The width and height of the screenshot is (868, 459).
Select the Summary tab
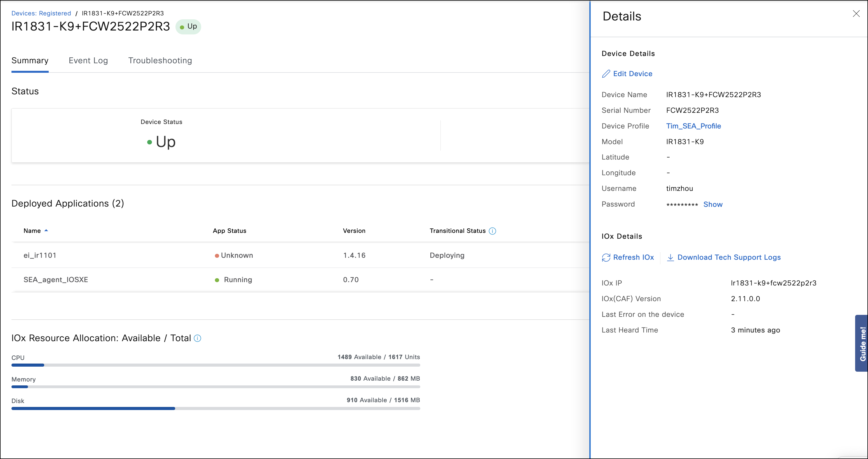click(30, 61)
